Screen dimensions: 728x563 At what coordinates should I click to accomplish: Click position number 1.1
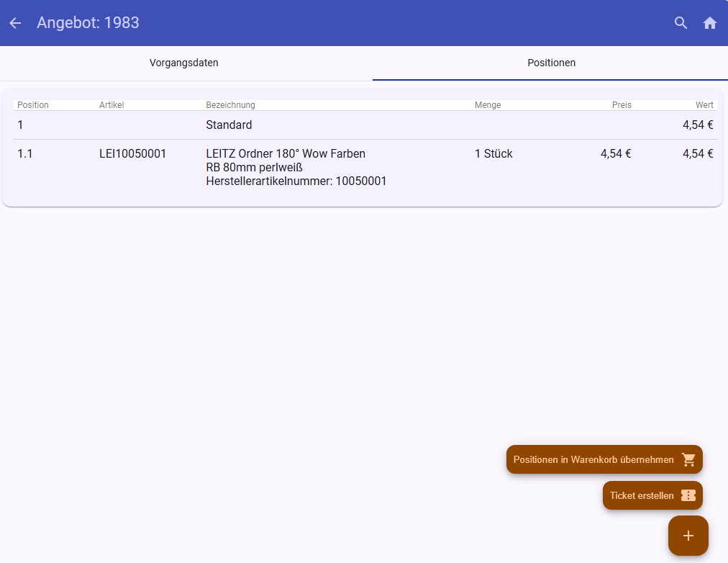pyautogui.click(x=25, y=154)
